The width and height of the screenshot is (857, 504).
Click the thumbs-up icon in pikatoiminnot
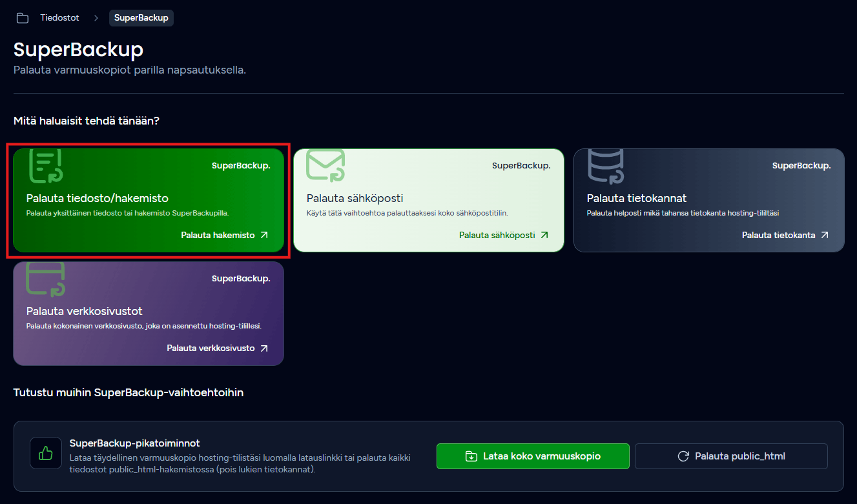coord(46,453)
